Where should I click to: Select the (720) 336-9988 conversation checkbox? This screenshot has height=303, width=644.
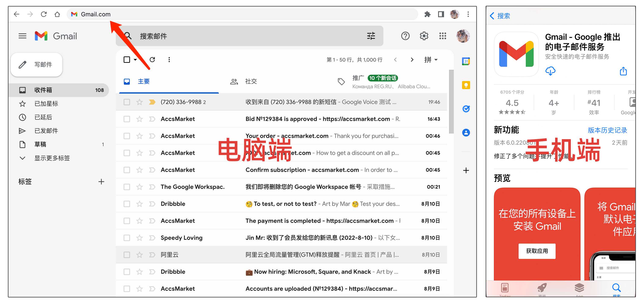(127, 102)
